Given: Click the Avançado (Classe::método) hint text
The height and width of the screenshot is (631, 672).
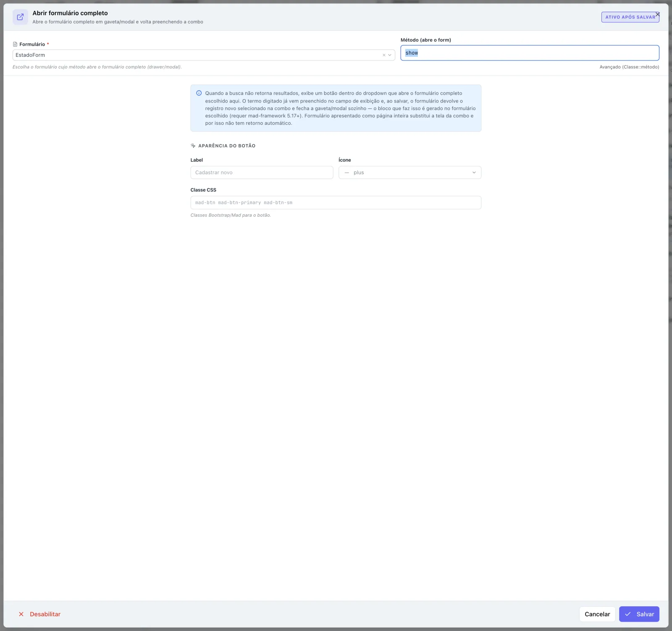Looking at the screenshot, I should [629, 67].
